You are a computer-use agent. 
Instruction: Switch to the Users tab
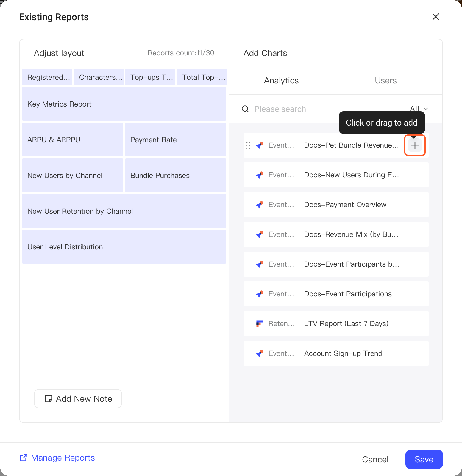(x=385, y=81)
